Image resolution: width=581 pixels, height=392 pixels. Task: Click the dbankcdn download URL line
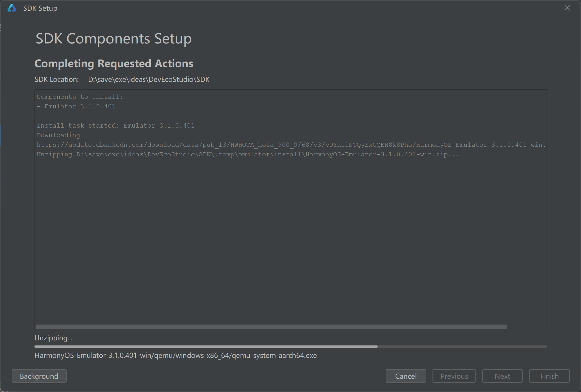click(291, 145)
